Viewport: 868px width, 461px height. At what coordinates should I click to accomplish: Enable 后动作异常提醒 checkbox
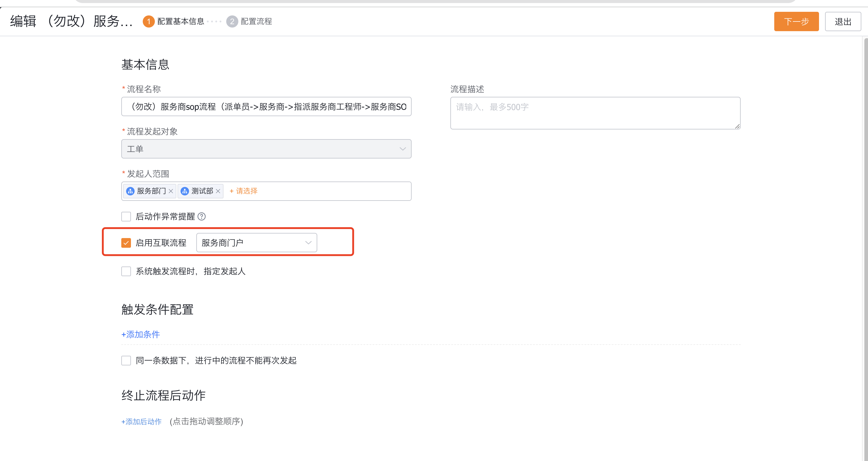tap(126, 216)
